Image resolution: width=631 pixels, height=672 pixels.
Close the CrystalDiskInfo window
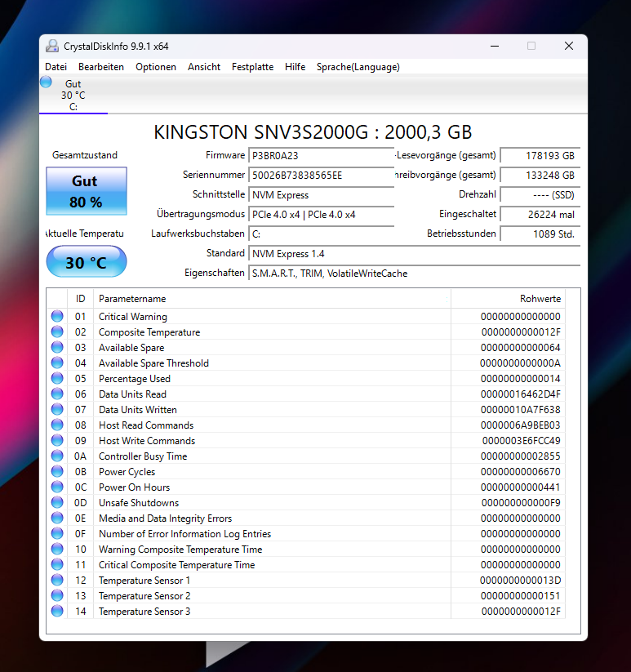[x=569, y=46]
